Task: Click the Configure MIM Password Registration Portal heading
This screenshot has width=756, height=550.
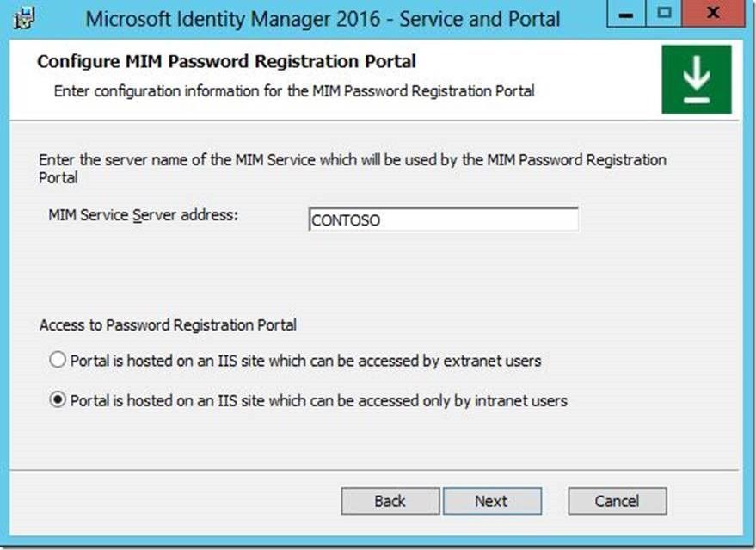Action: (x=226, y=62)
